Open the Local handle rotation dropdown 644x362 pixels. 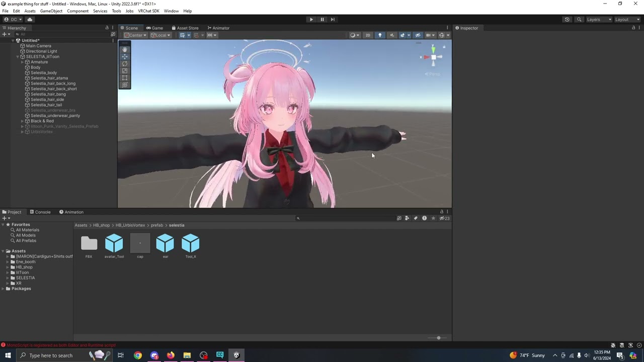160,35
